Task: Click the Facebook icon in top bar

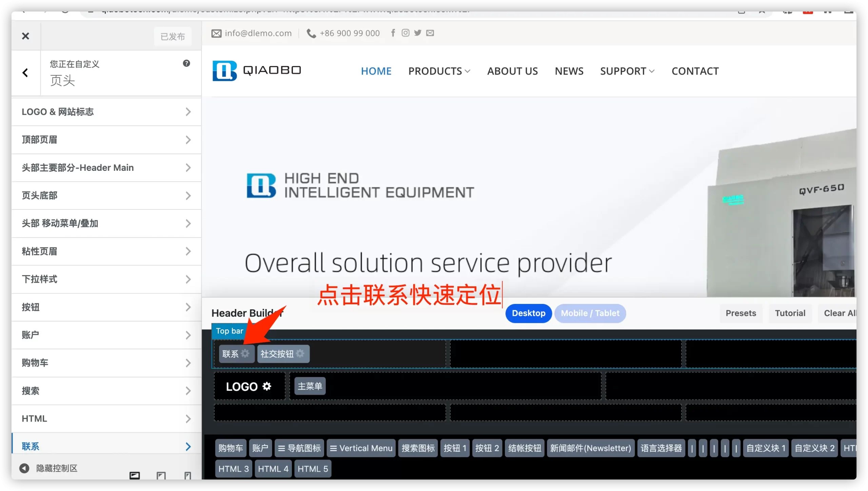Action: pos(393,33)
